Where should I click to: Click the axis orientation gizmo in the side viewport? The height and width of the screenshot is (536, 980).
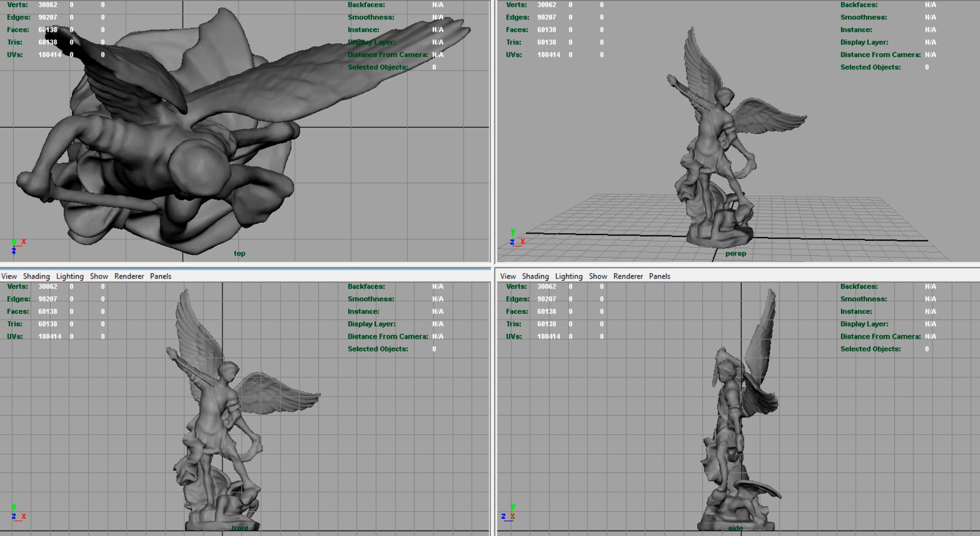(508, 512)
